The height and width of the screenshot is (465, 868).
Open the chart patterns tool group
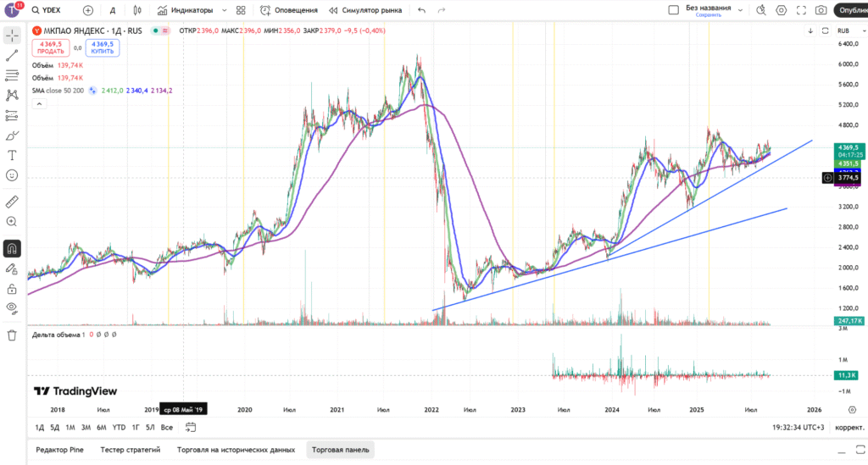[x=12, y=95]
